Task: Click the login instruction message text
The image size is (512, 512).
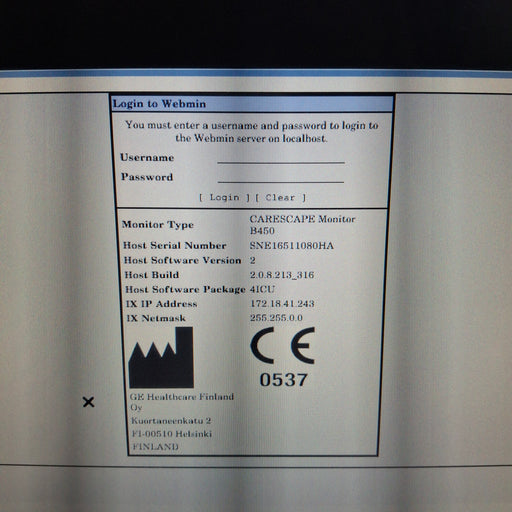Action: pyautogui.click(x=252, y=132)
